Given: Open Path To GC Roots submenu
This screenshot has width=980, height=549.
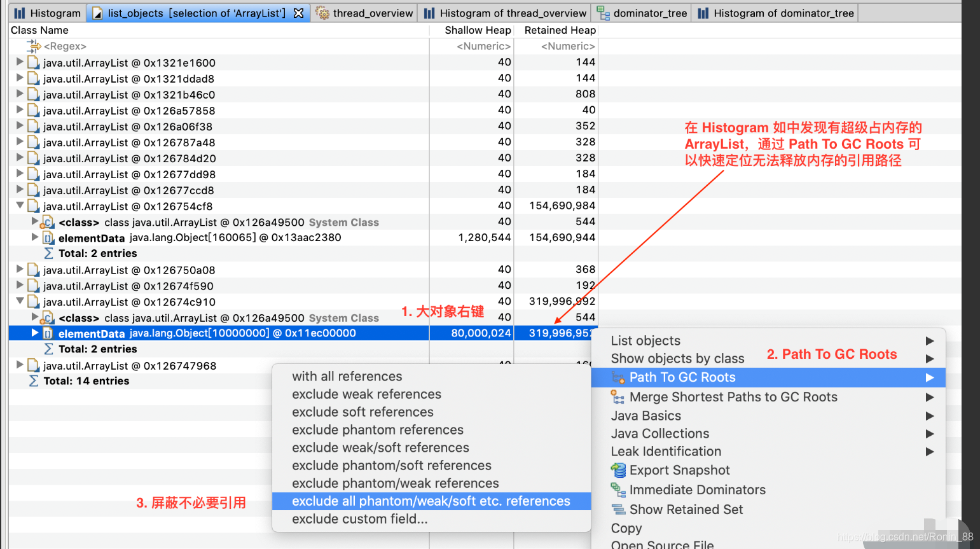Looking at the screenshot, I should click(768, 377).
